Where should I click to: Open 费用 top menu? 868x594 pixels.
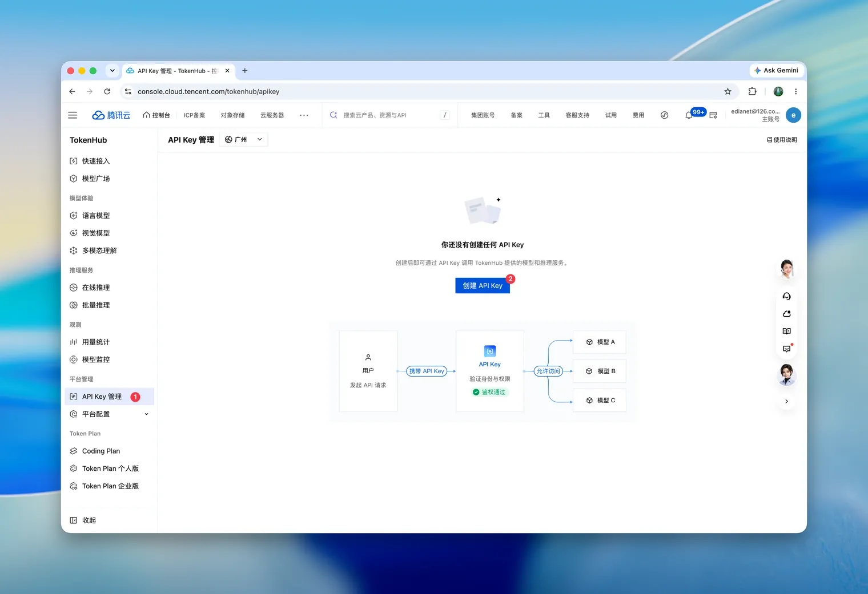[638, 115]
